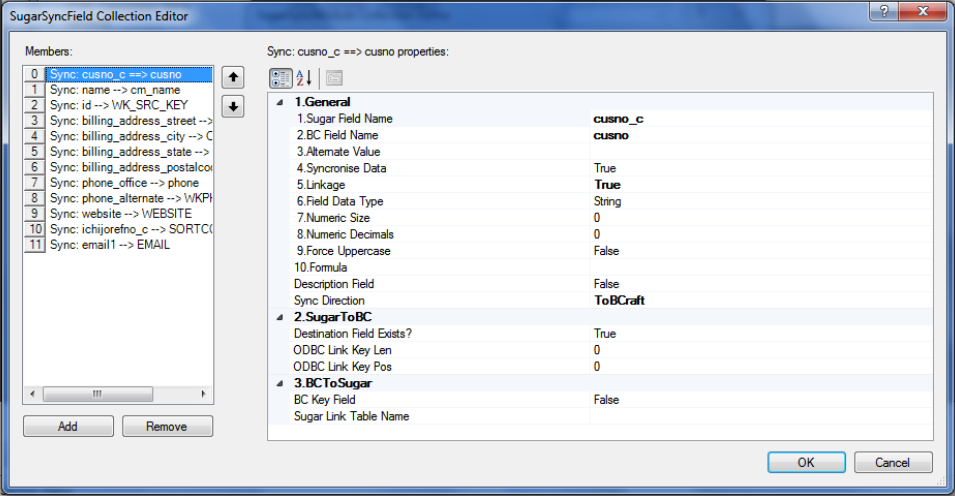Collapse the 1.General category
The image size is (955, 496).
click(x=280, y=102)
